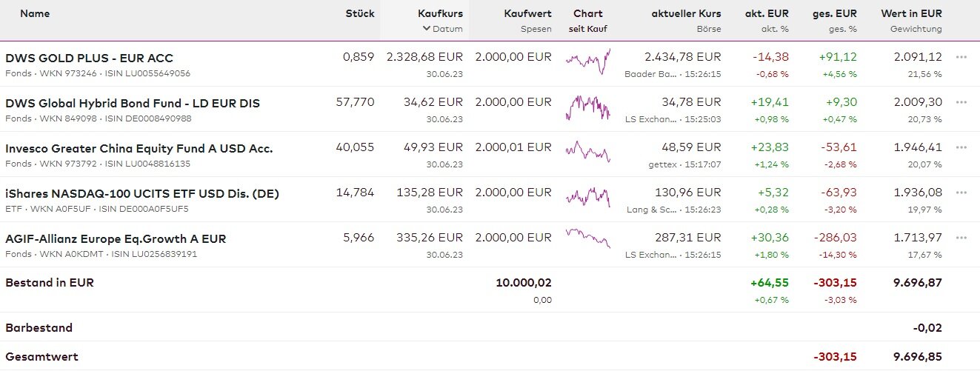Sort table by Stück column
The image size is (980, 371).
point(359,13)
